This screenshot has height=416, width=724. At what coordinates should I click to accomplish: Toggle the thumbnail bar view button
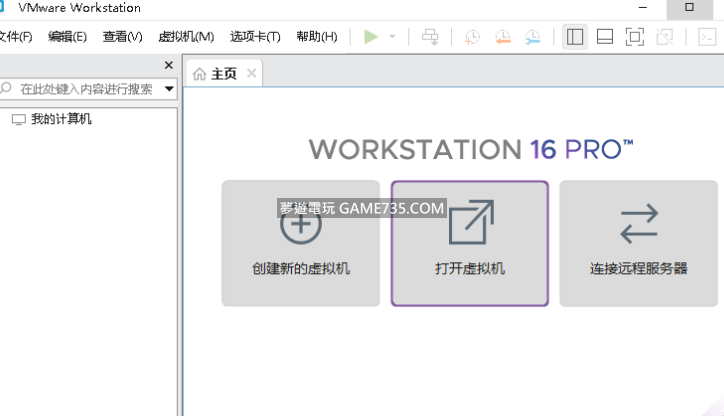tap(604, 37)
